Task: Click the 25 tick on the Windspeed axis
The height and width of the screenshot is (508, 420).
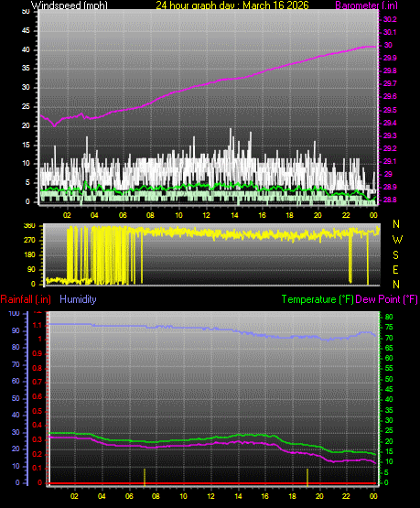Action: click(x=26, y=106)
